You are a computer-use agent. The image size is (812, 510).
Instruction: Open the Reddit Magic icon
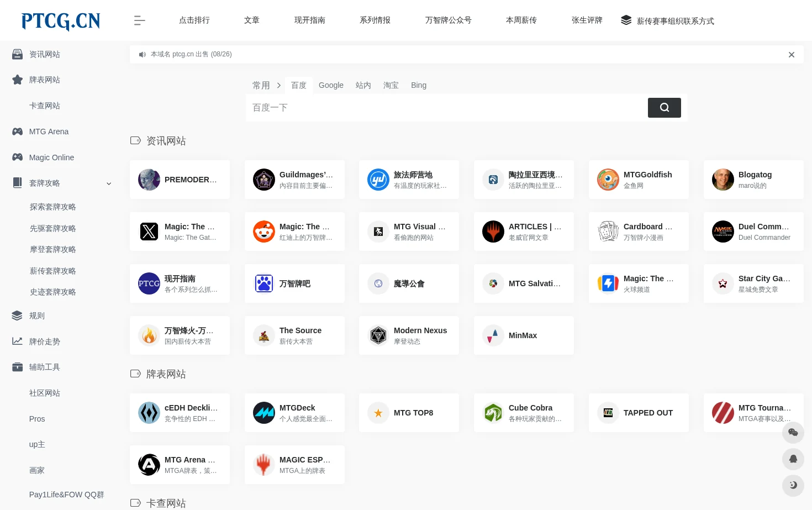pyautogui.click(x=264, y=232)
